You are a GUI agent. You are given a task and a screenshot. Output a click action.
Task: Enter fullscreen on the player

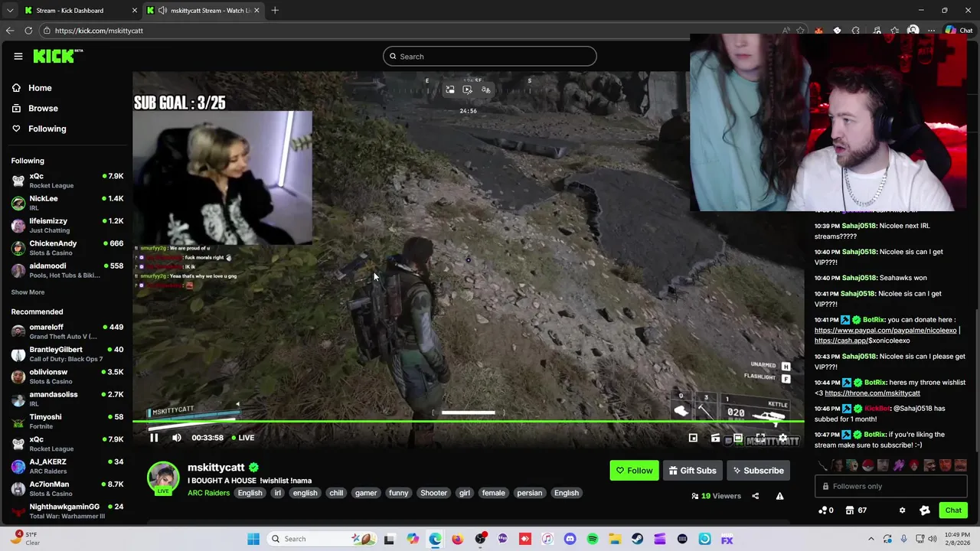760,439
